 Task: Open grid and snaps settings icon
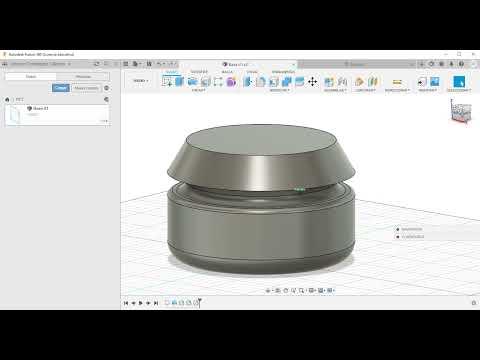(x=321, y=291)
